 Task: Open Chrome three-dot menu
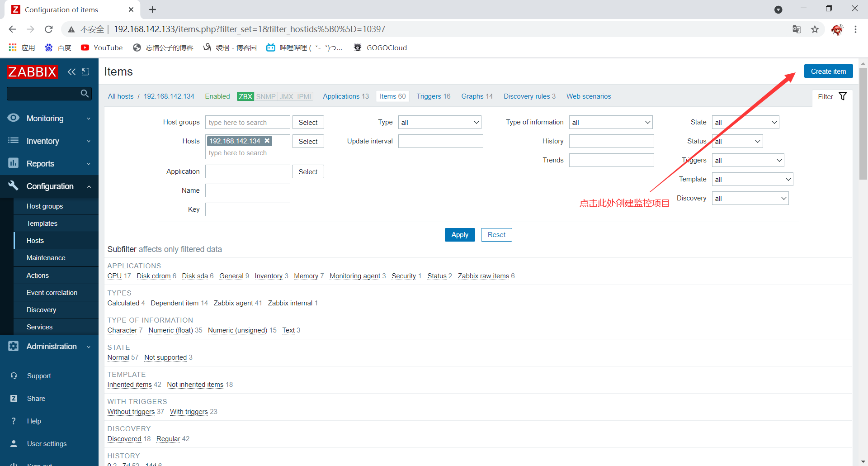[x=855, y=29]
